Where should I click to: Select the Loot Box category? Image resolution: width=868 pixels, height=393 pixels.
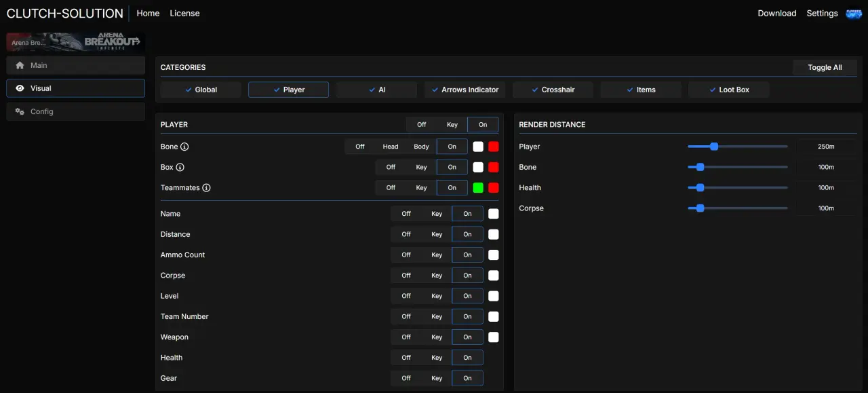pyautogui.click(x=728, y=90)
